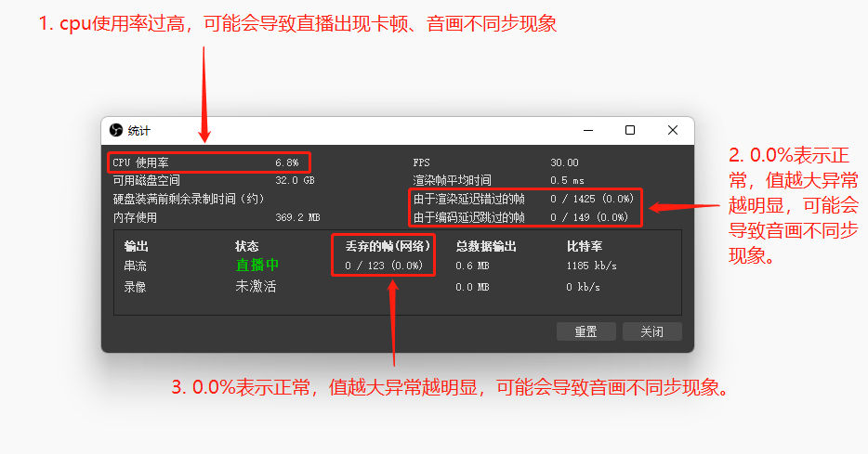This screenshot has height=454, width=868.
Task: Click the 渲染帧平均时间 label
Action: point(453,180)
